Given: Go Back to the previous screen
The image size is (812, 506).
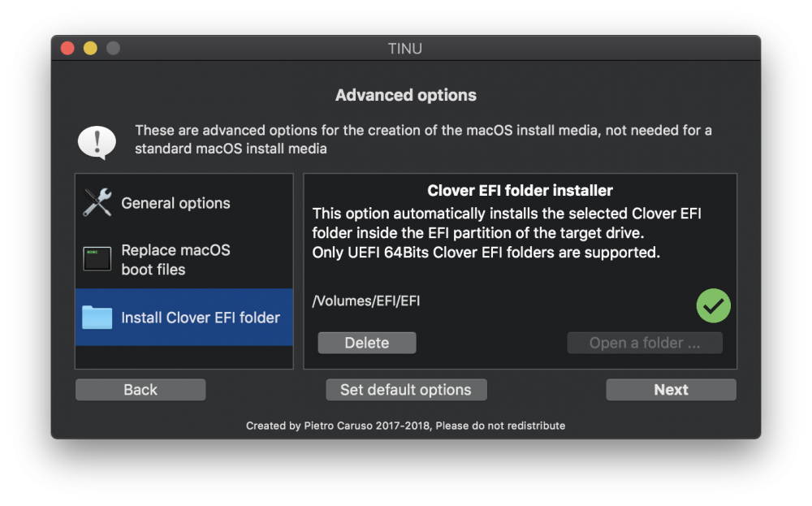Looking at the screenshot, I should (140, 390).
